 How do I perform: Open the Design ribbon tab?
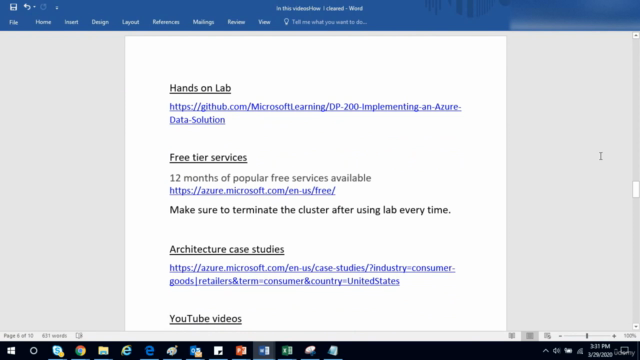tap(100, 22)
